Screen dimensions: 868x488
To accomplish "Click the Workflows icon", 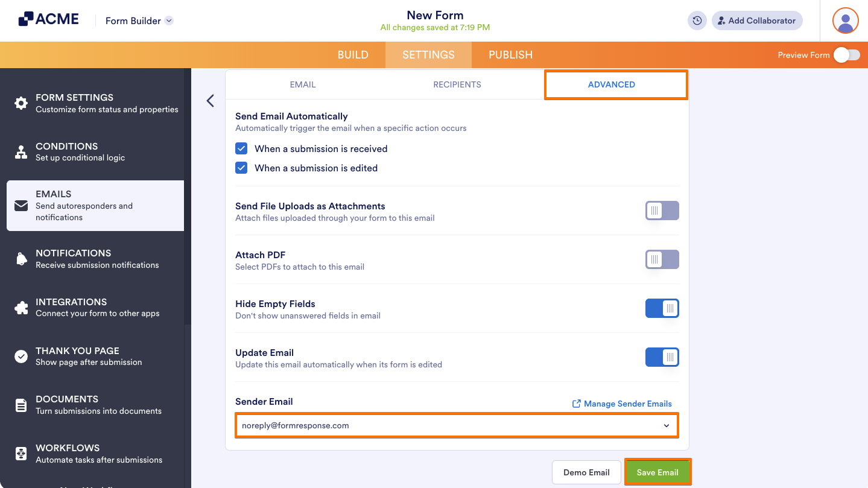I will (x=21, y=454).
